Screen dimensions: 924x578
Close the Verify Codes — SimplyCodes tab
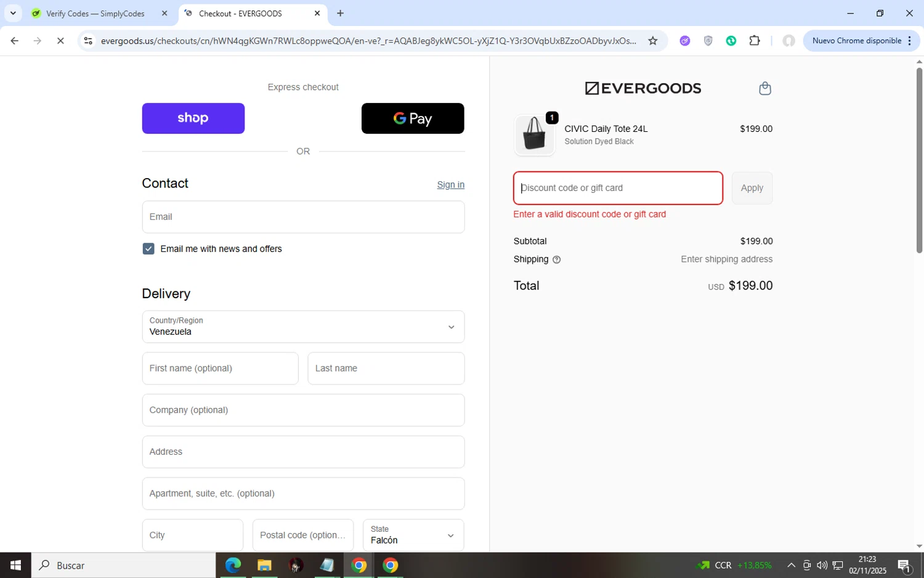[x=164, y=13]
